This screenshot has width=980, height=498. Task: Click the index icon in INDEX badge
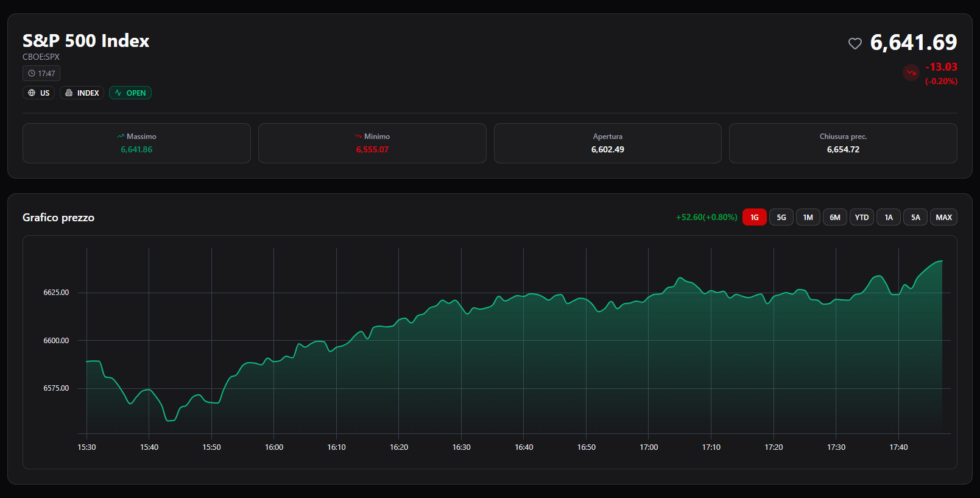(x=69, y=93)
